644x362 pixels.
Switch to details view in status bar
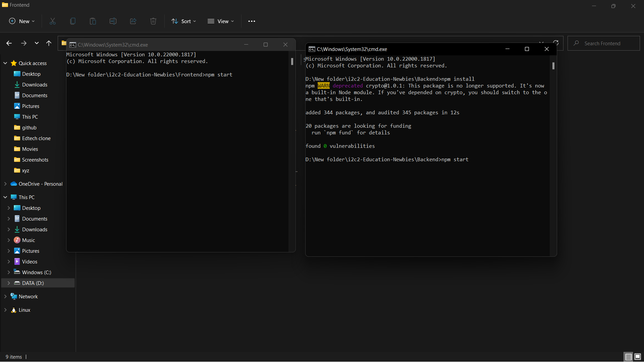[628, 357]
